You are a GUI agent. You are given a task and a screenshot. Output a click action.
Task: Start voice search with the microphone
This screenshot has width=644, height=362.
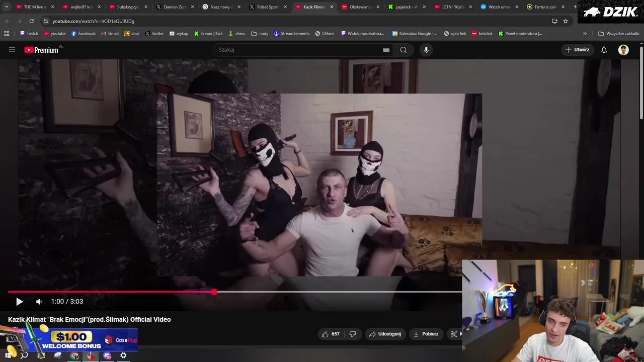[x=426, y=50]
